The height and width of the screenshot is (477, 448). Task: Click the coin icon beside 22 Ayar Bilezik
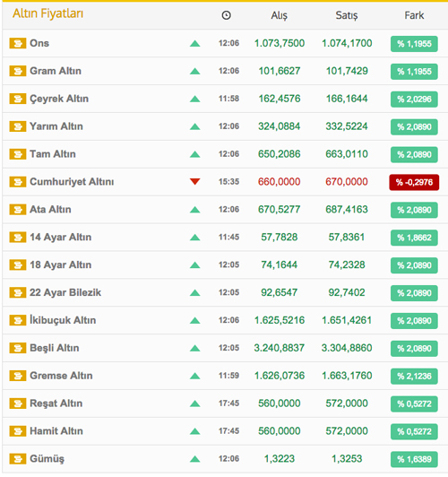tap(18, 292)
